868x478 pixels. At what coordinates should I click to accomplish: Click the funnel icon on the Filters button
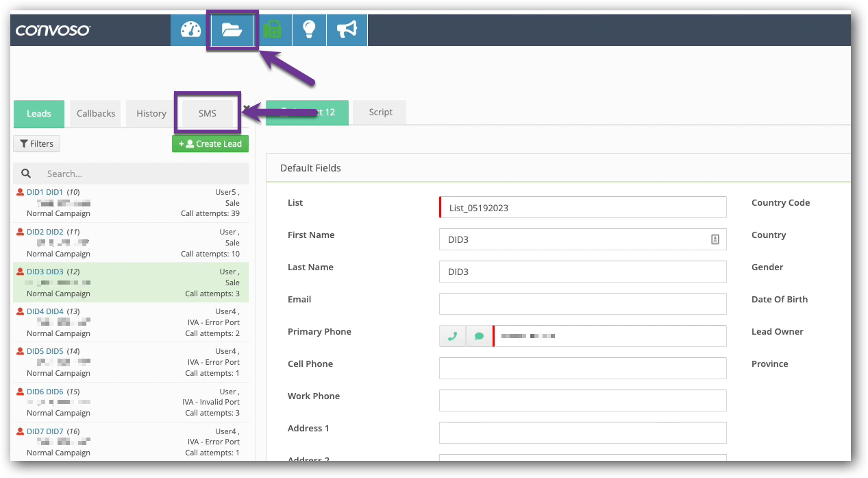[x=25, y=143]
